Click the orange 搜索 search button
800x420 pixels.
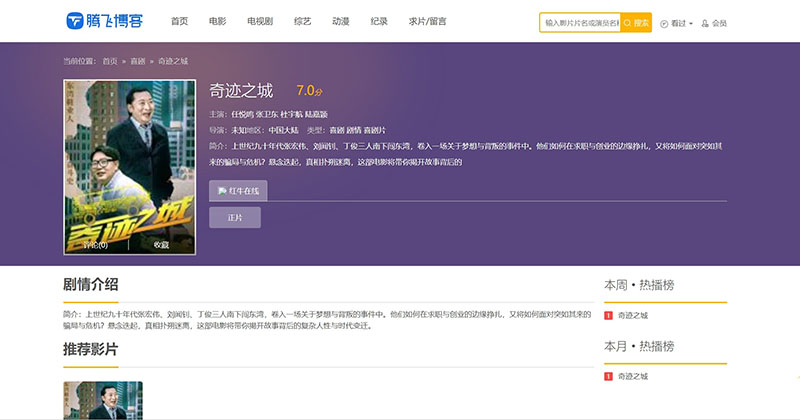pos(636,23)
